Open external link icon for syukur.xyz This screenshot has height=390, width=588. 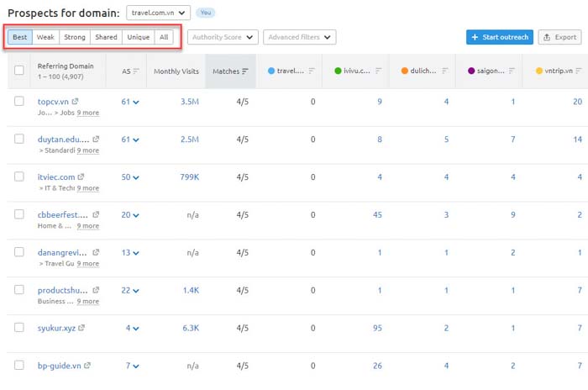[81, 328]
